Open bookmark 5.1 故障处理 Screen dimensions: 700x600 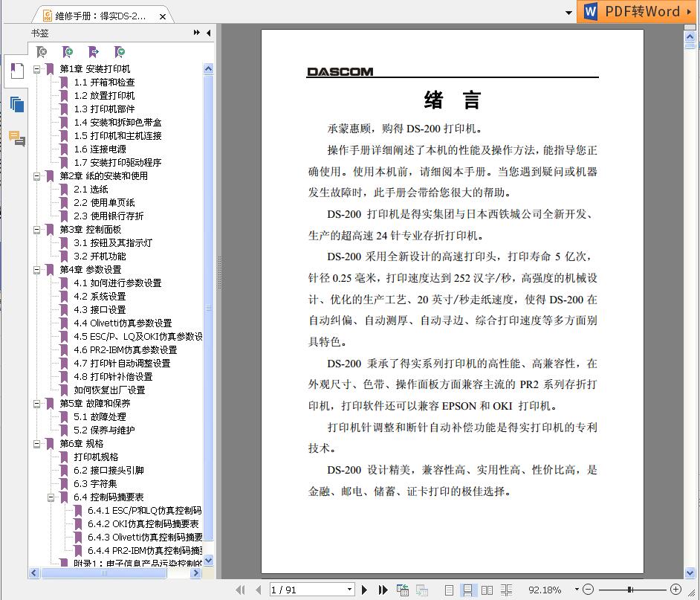(x=100, y=417)
